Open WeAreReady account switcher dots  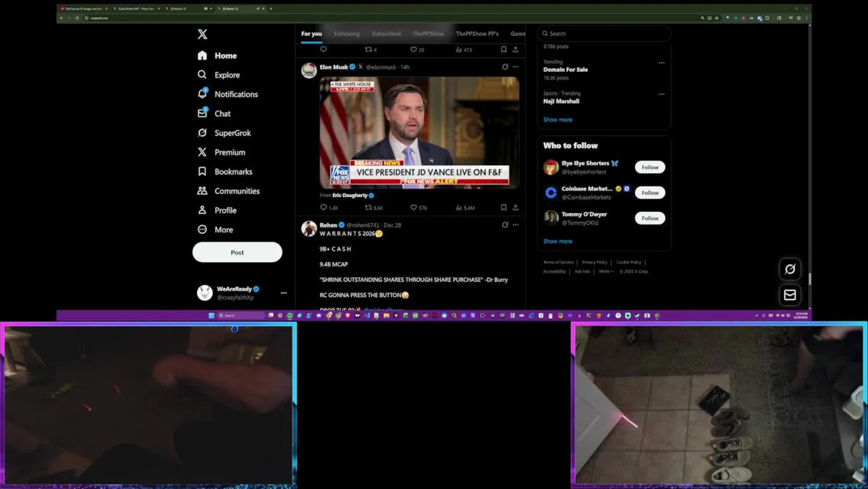point(283,293)
